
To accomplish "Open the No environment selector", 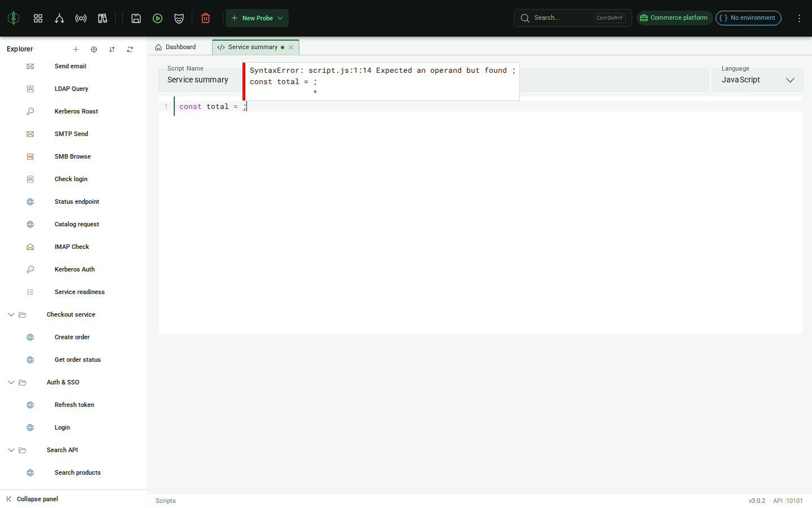I will click(x=748, y=18).
